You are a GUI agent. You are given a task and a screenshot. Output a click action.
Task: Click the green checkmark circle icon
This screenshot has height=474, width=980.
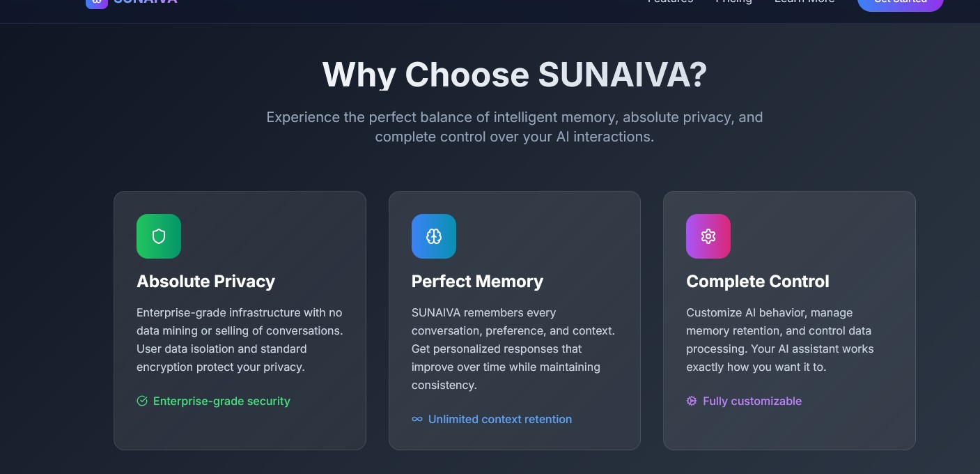tap(142, 401)
